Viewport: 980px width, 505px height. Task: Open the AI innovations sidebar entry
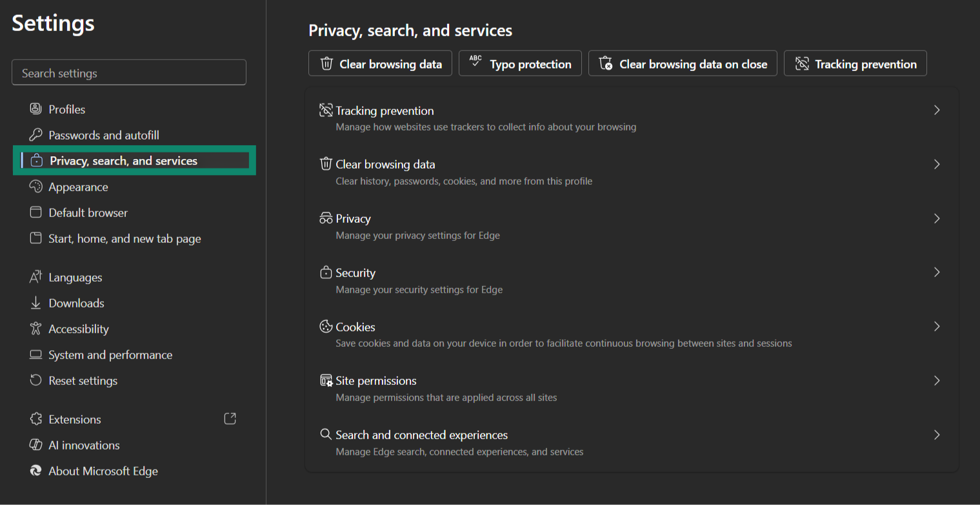point(35,445)
